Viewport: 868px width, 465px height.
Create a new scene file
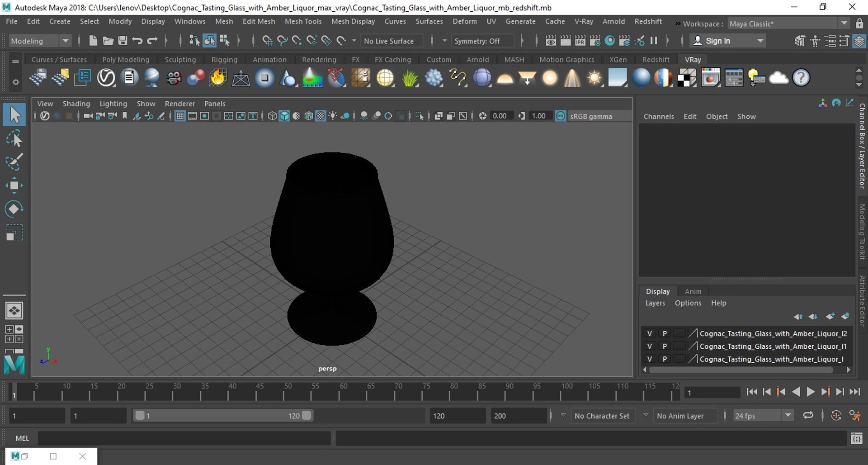pyautogui.click(x=93, y=41)
